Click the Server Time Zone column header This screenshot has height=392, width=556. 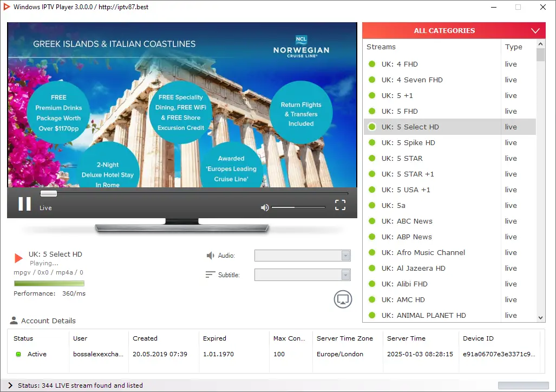tap(345, 338)
